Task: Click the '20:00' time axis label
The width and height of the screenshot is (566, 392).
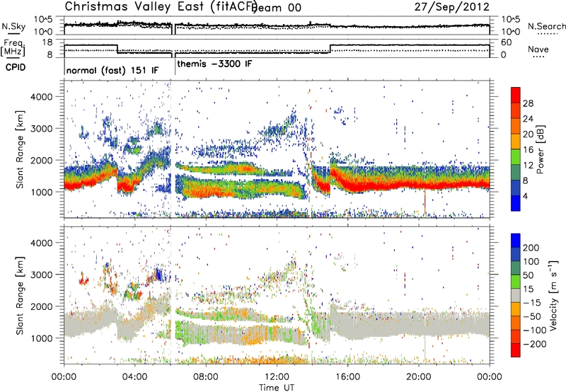Action: 419,377
